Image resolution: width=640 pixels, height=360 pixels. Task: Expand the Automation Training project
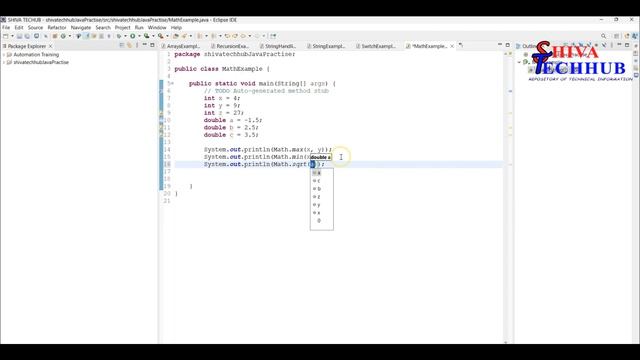pyautogui.click(x=4, y=55)
